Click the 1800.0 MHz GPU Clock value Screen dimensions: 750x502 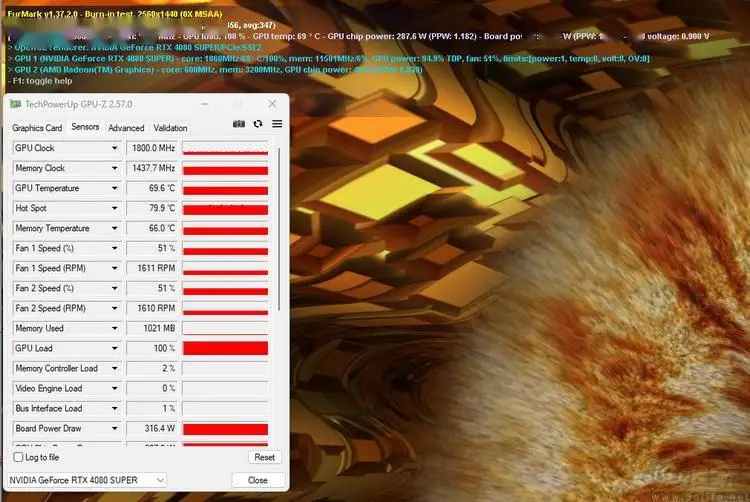(x=152, y=148)
